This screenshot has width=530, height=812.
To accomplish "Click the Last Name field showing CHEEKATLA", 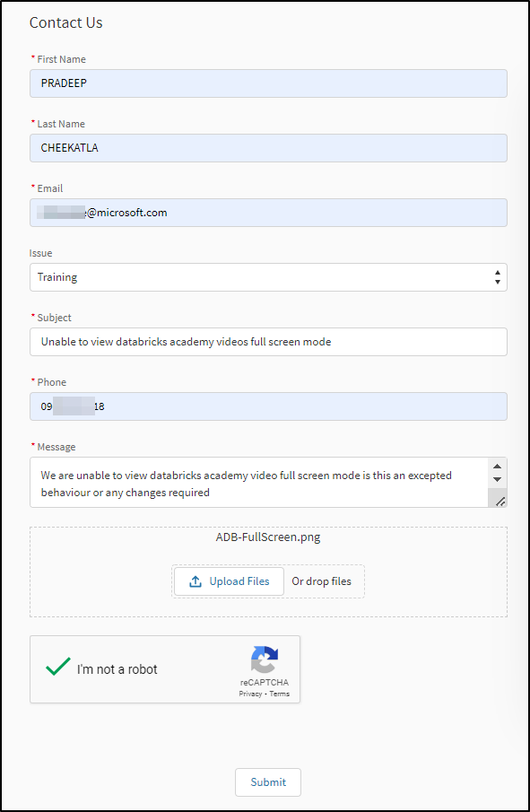I will (268, 147).
